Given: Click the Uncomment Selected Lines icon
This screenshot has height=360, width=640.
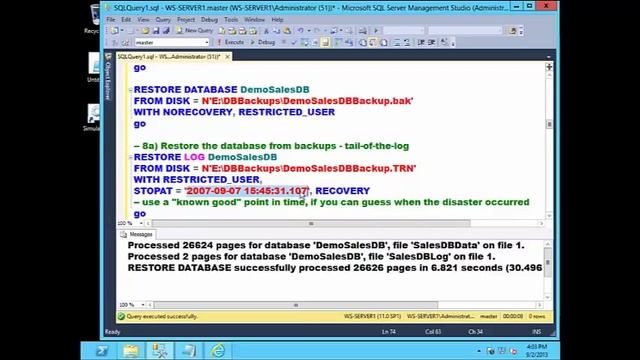Looking at the screenshot, I should (x=407, y=42).
